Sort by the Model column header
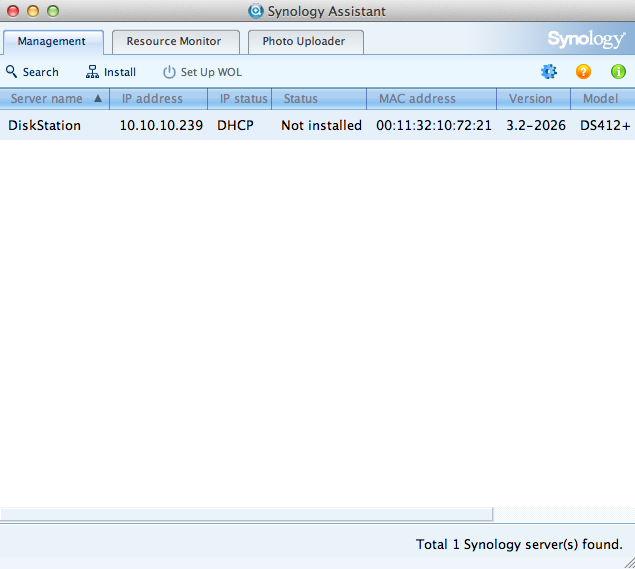Viewport: 635px width, 569px height. pos(603,99)
